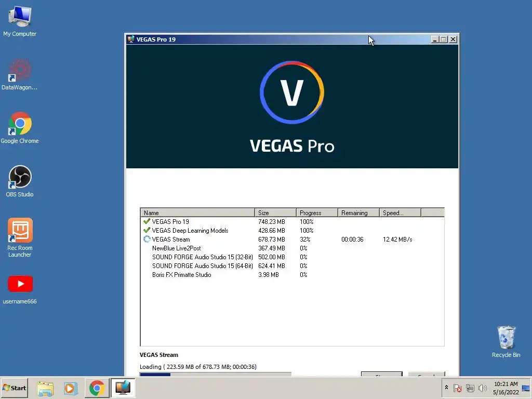The height and width of the screenshot is (399, 532).
Task: Select the Rec Room Launcher desktop icon
Action: tap(20, 237)
